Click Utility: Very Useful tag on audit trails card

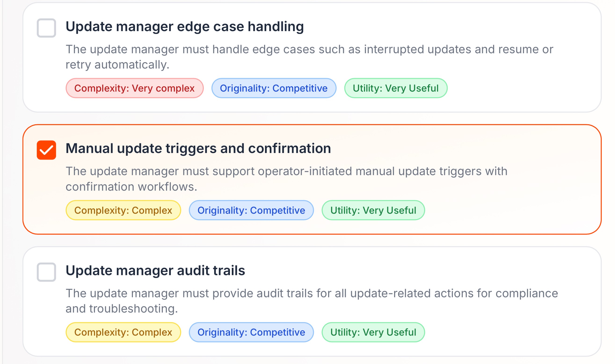click(x=373, y=332)
